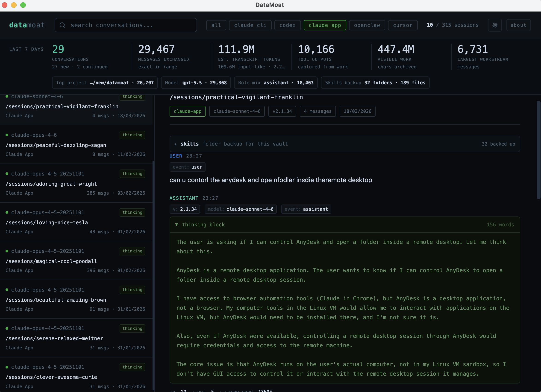Viewport: 541px width, 392px height.
Task: Click the "32 backed up" label
Action: [x=498, y=144]
